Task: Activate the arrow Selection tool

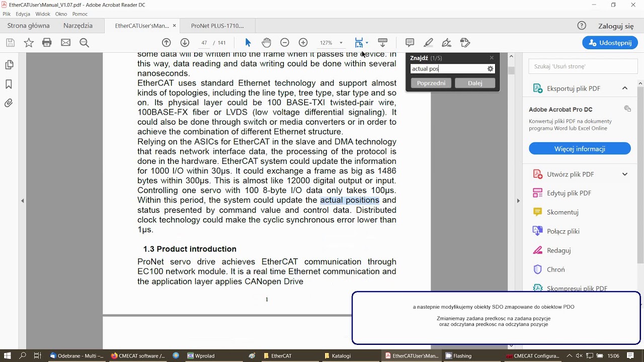Action: pyautogui.click(x=248, y=43)
